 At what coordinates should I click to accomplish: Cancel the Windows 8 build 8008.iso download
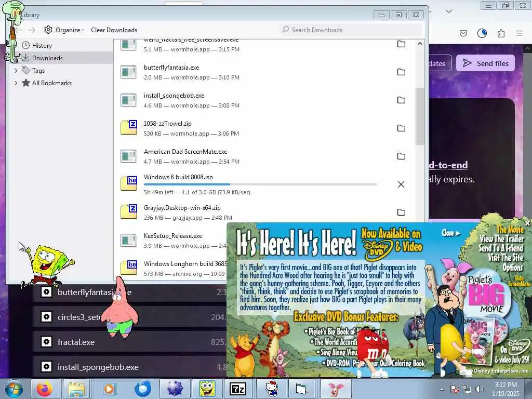tap(401, 184)
